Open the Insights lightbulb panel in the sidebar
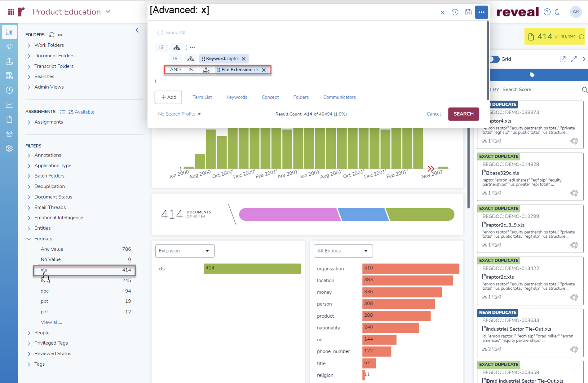This screenshot has width=588, height=383. coord(9,46)
